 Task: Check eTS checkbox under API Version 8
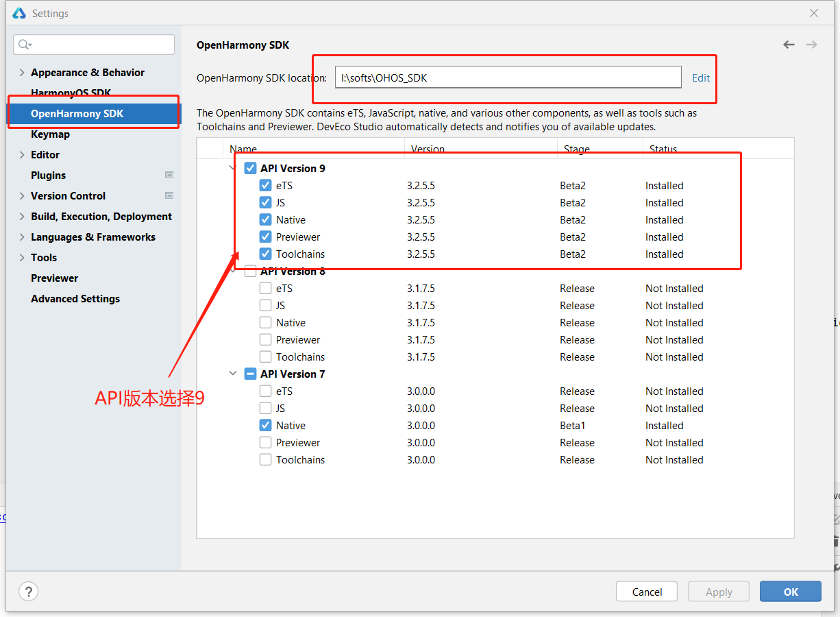265,289
